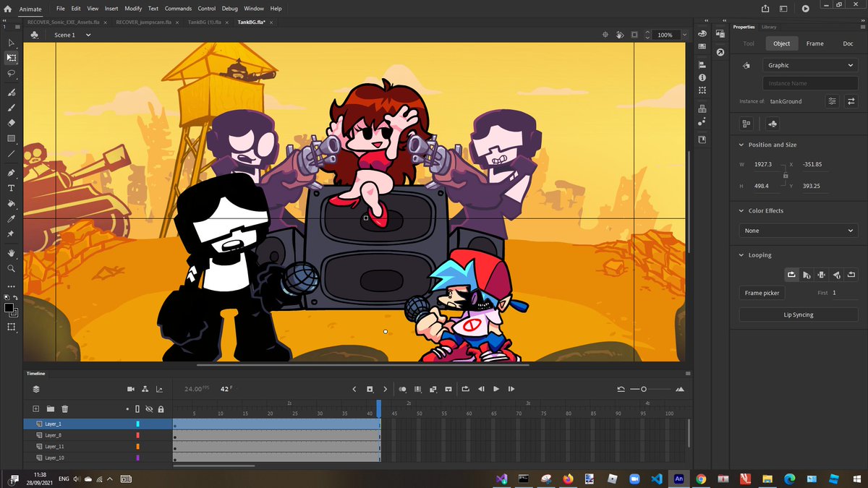Open the Commands menu
Image resolution: width=868 pixels, height=488 pixels.
coord(178,9)
